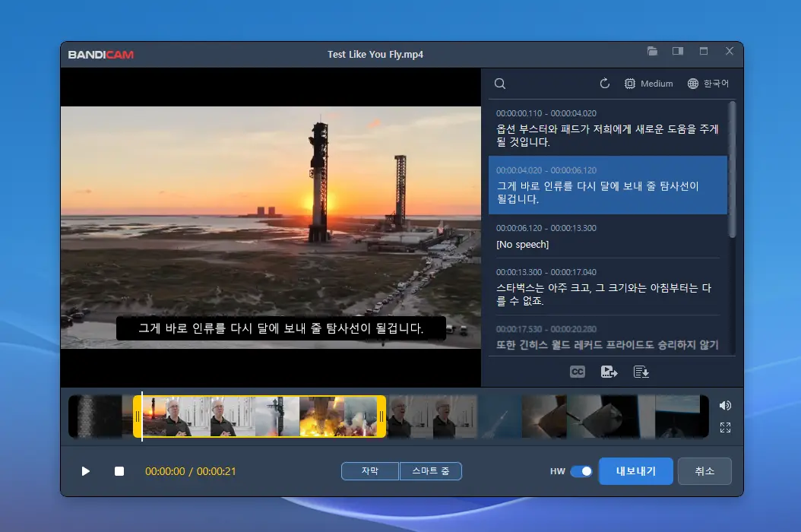Open the search icon in subtitle panel
Screen dimensions: 801x532
500,84
